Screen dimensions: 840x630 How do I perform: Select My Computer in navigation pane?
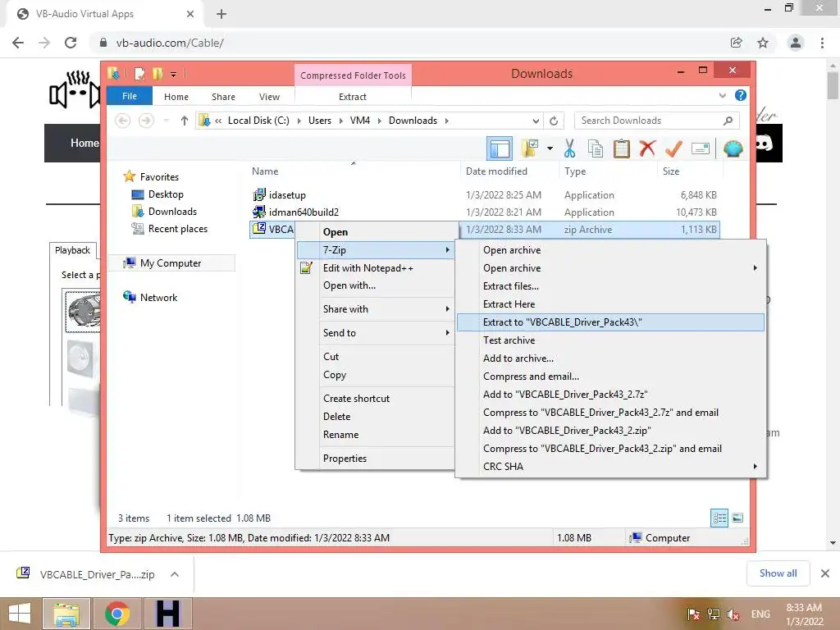(x=171, y=263)
